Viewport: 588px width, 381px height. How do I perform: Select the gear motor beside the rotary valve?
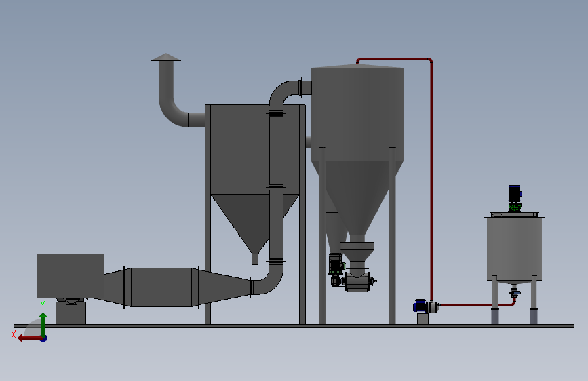[336, 269]
